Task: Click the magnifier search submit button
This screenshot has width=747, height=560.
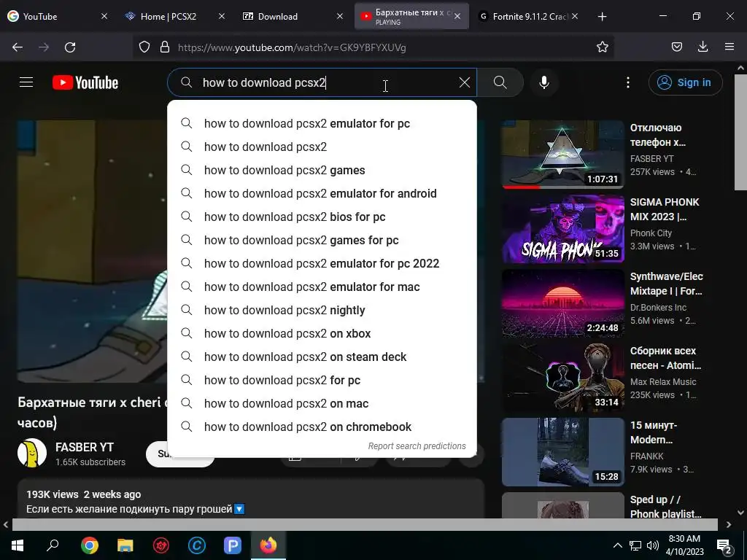Action: point(500,82)
